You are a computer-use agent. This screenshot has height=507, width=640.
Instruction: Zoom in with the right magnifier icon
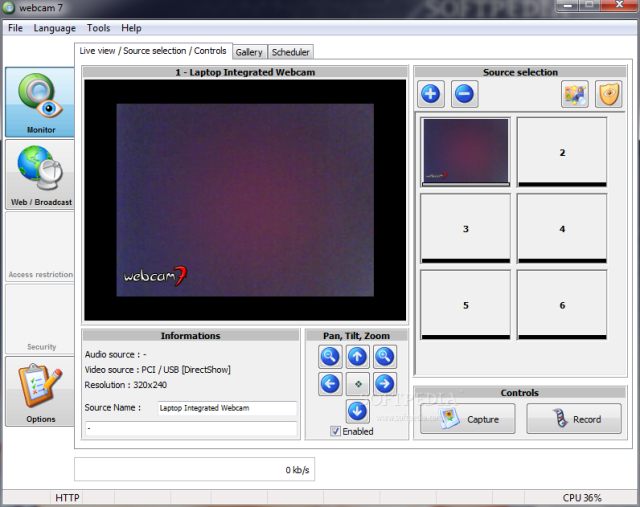pyautogui.click(x=384, y=356)
